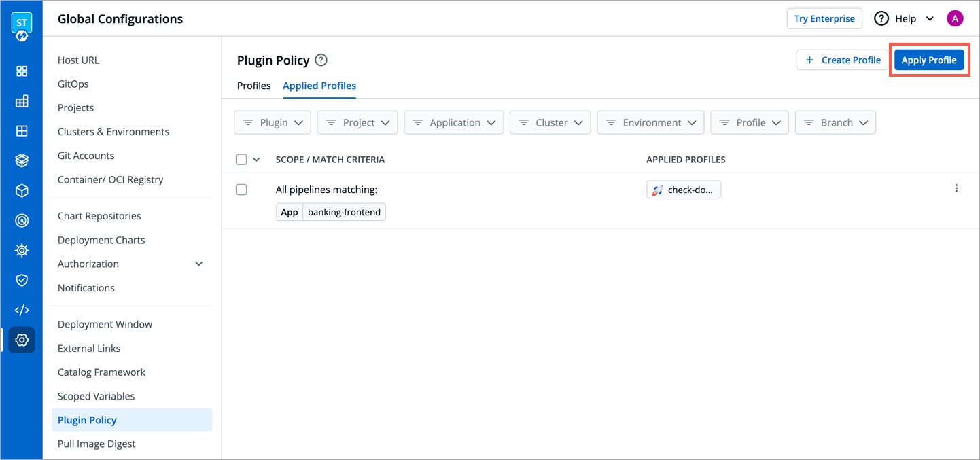This screenshot has width=980, height=460.
Task: Select the Bulk Edit code icon
Action: click(21, 309)
